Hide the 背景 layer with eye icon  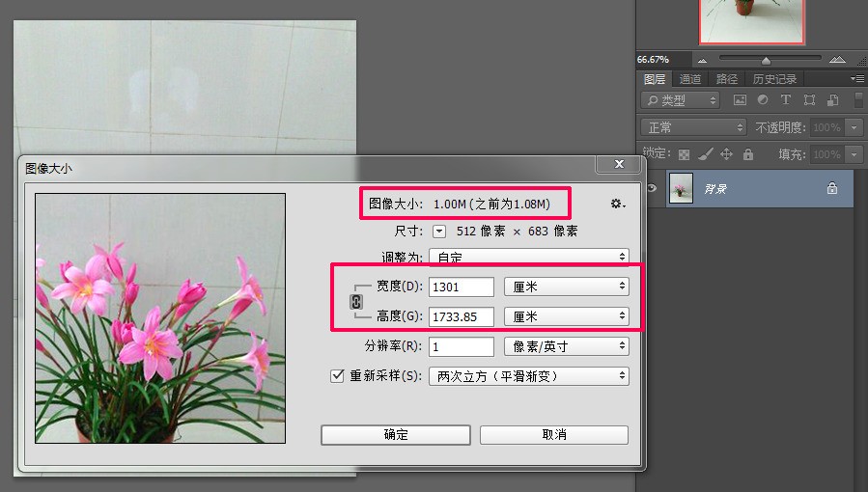coord(652,188)
